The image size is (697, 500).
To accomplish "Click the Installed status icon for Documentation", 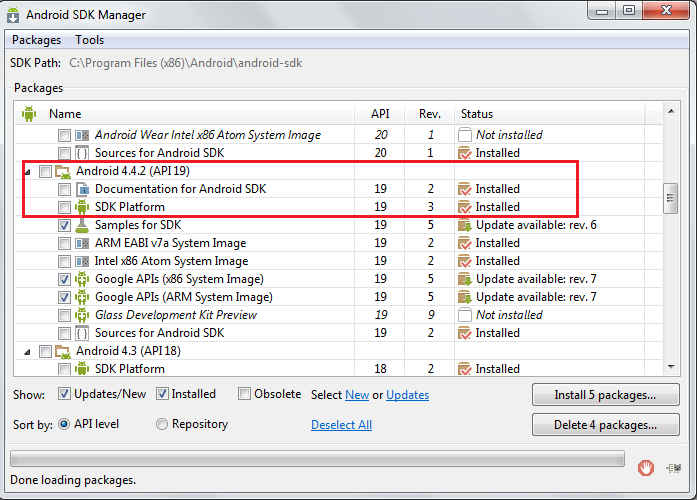I will click(x=465, y=189).
